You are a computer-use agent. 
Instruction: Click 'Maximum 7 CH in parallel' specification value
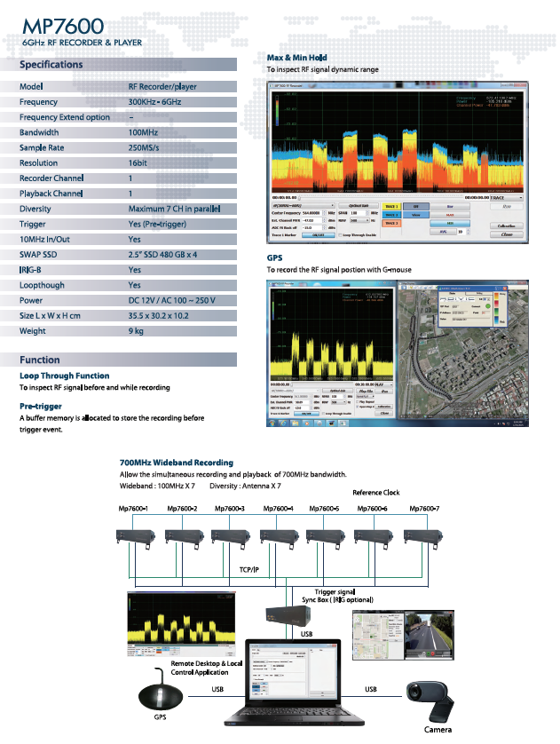[x=174, y=209]
